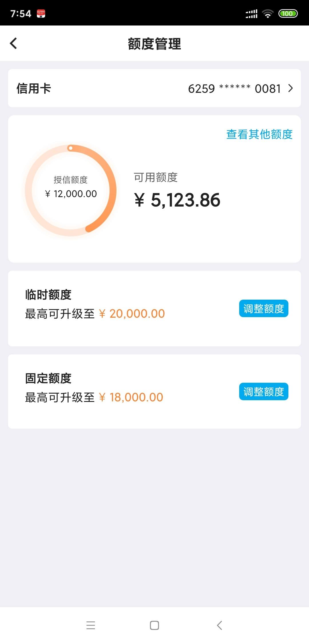The image size is (309, 644).
Task: Open 查看其他额度 link
Action: 259,134
